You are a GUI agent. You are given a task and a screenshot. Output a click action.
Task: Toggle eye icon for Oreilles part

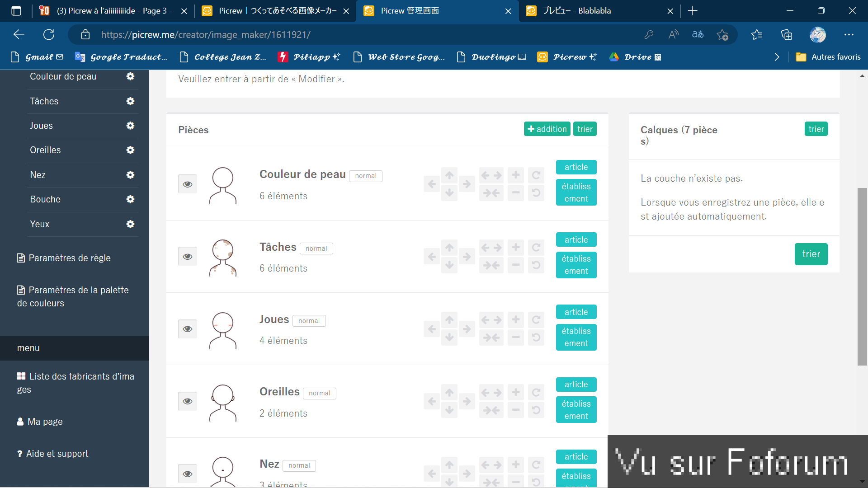click(188, 401)
